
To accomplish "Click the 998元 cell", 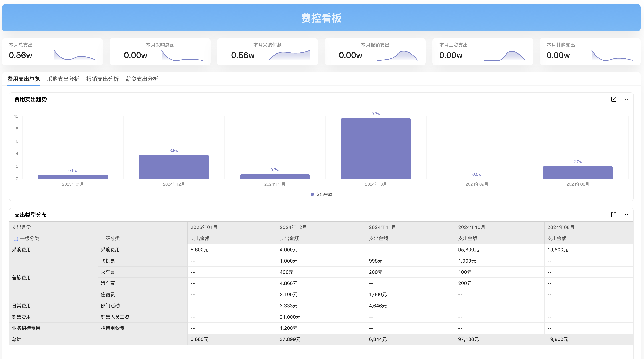I will 410,261.
